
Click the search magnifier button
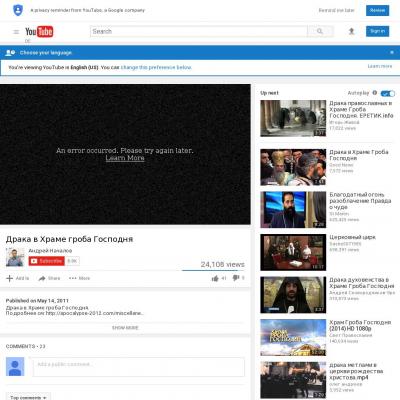tap(320, 31)
